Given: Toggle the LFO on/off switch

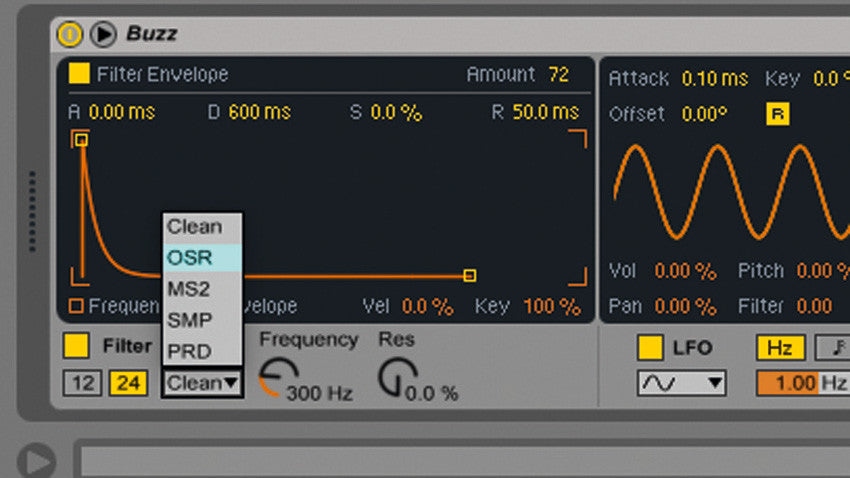Looking at the screenshot, I should [650, 348].
